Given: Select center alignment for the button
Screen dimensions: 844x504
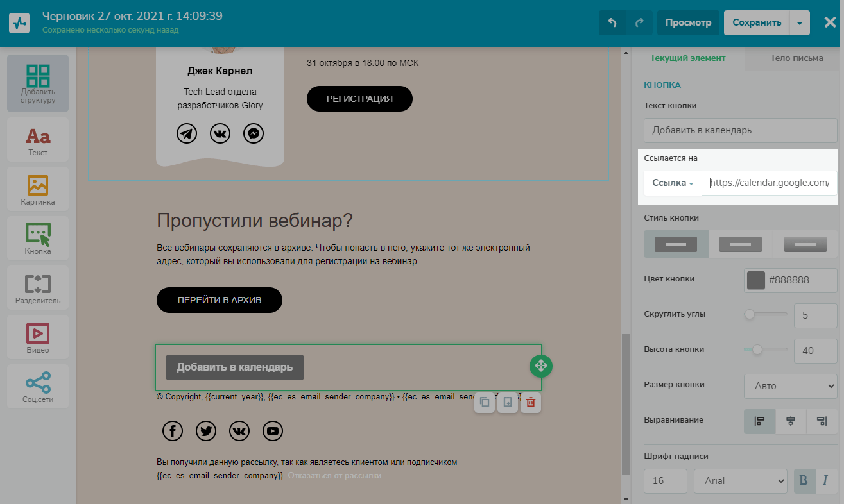Looking at the screenshot, I should click(791, 421).
